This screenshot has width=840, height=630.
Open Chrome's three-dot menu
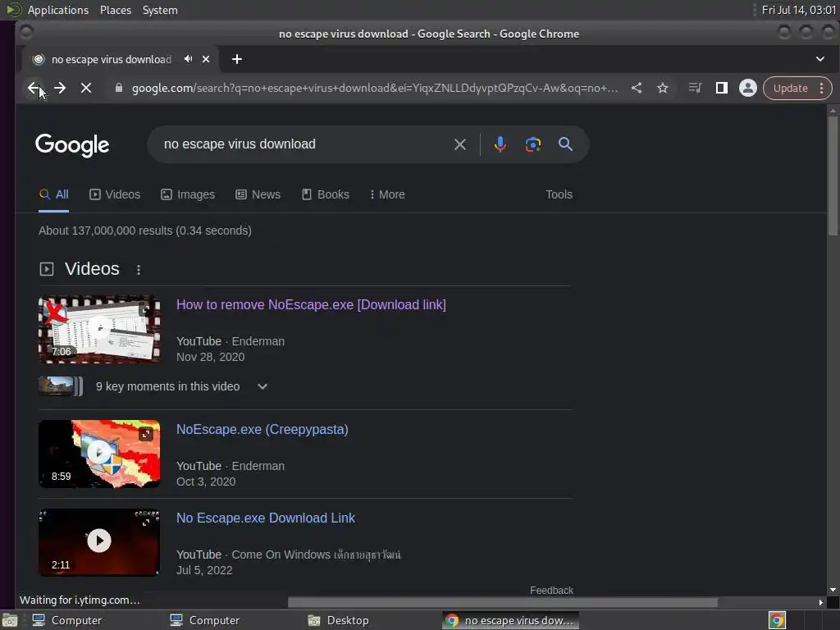click(821, 89)
